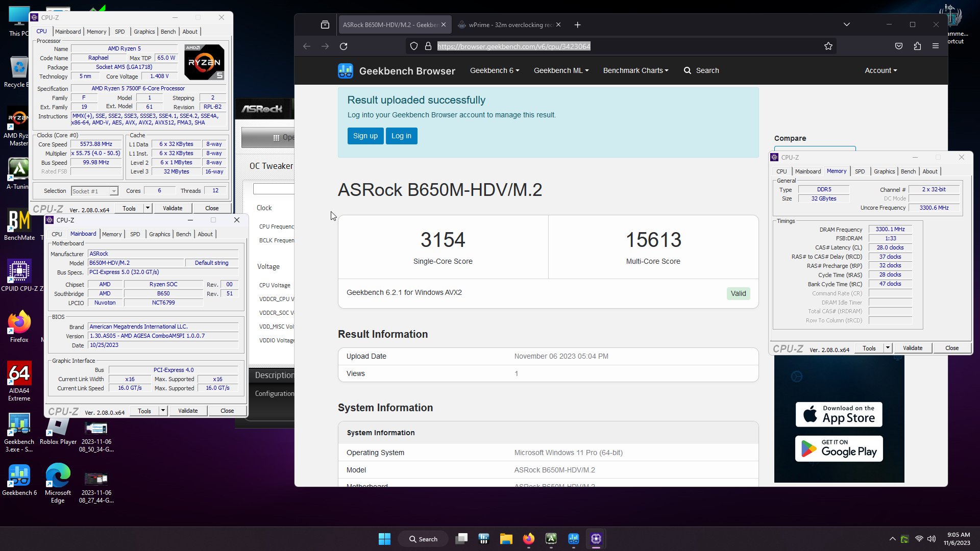Image resolution: width=980 pixels, height=551 pixels.
Task: Open the Windows Start menu
Action: pyautogui.click(x=384, y=539)
